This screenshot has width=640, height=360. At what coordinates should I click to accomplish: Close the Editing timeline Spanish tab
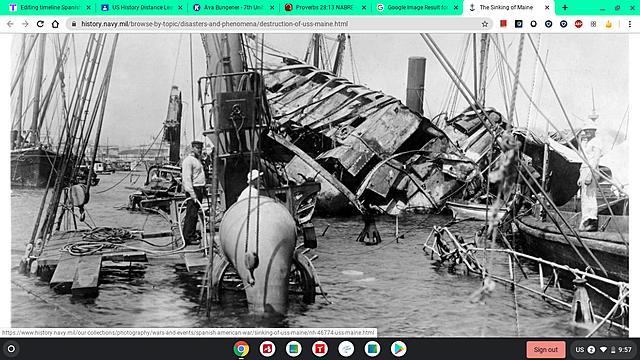[88, 7]
